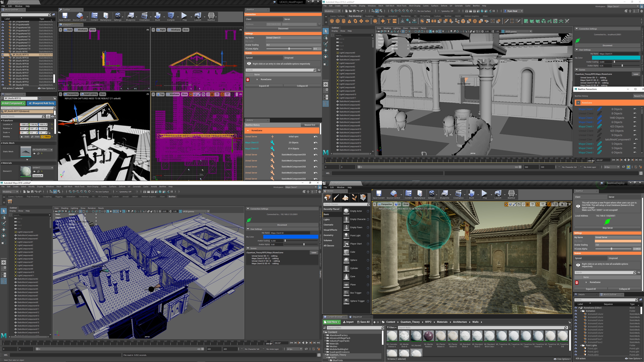Click My Name field showing Unreal Client 01

pyautogui.click(x=293, y=38)
